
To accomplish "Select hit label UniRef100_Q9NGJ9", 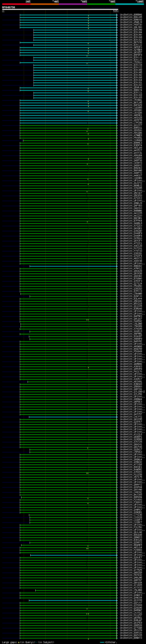I will [x=131, y=203].
